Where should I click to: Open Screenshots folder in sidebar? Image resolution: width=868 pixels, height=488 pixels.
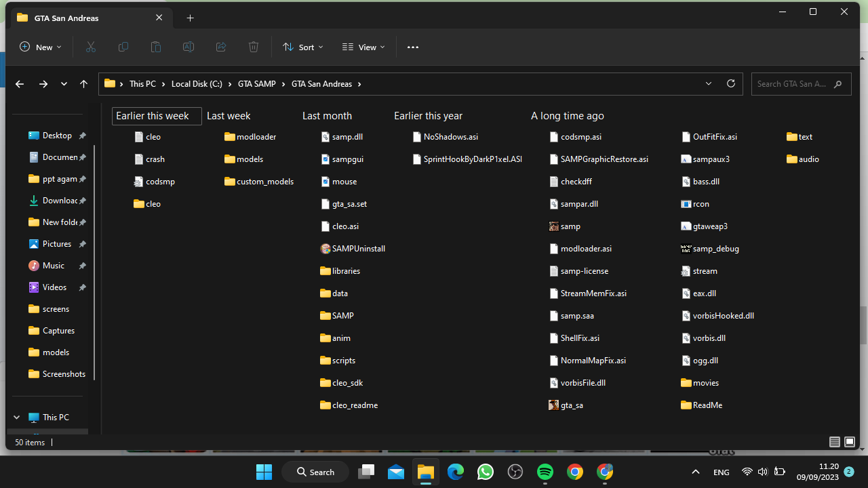point(58,374)
